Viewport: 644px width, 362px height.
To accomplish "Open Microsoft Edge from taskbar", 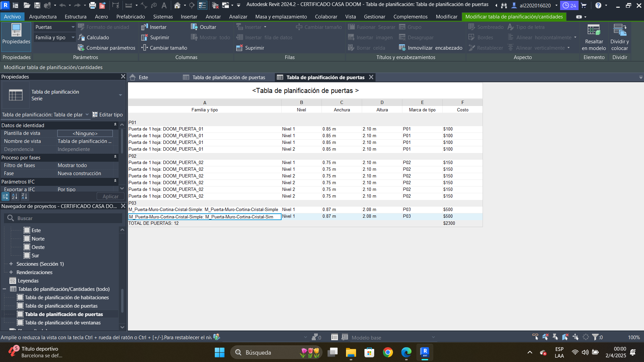I will tap(406, 352).
